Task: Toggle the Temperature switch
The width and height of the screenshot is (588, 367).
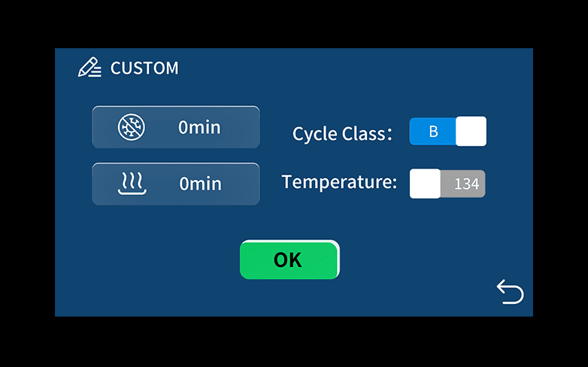Action: (x=447, y=183)
